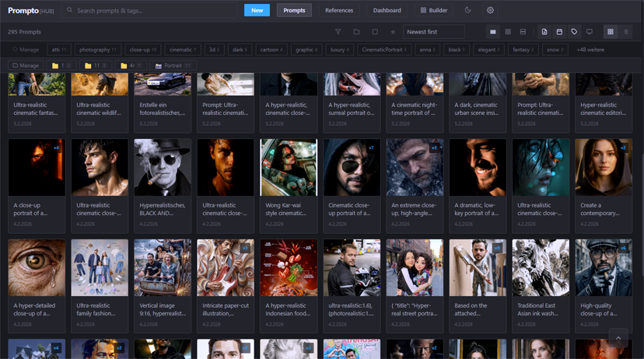The image size is (644, 359).
Task: Filter by the photography tag
Action: tap(98, 50)
